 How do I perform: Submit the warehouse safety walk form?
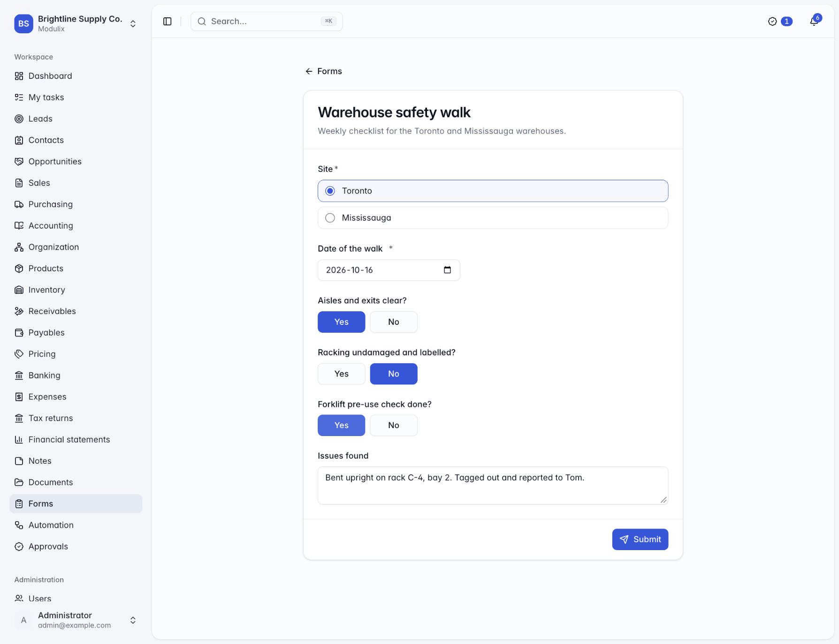(x=640, y=540)
